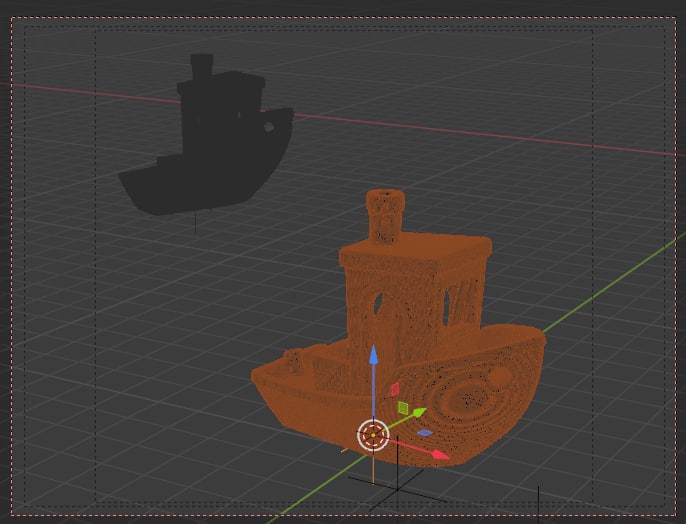Select the black axes empty object below boat
Viewport: 686px width, 524px height.
397,489
